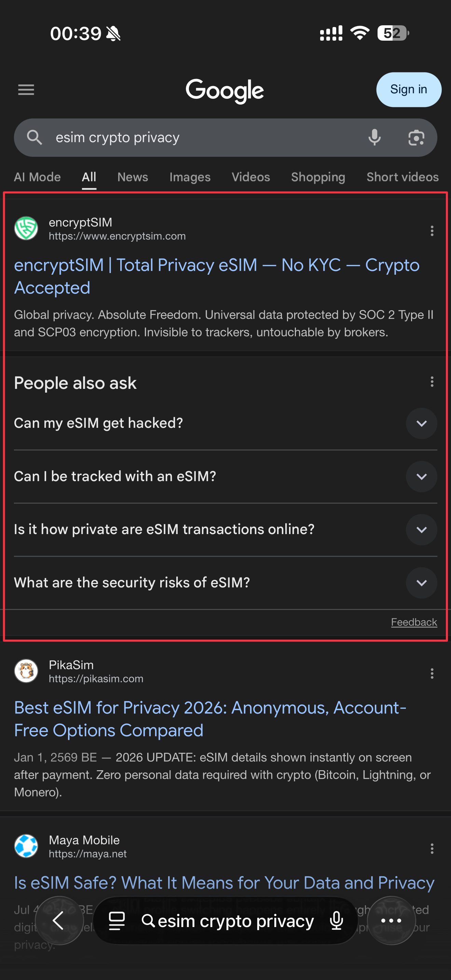Open the hamburger menu icon

point(26,90)
